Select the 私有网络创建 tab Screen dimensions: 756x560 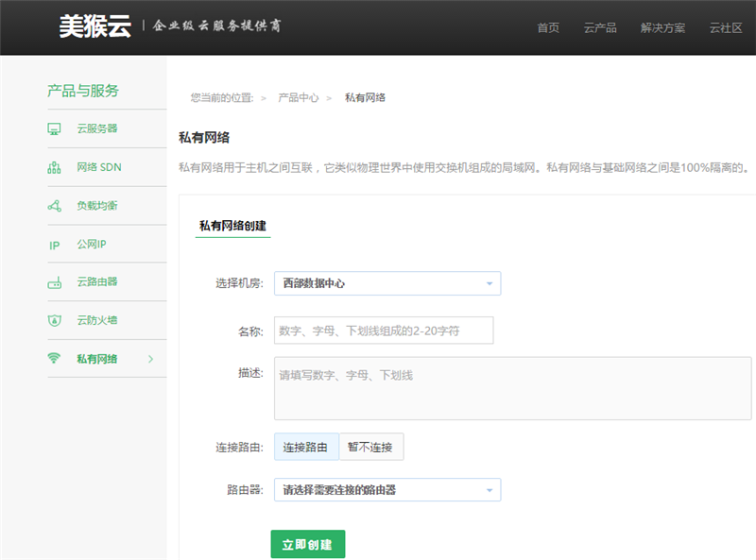[232, 226]
